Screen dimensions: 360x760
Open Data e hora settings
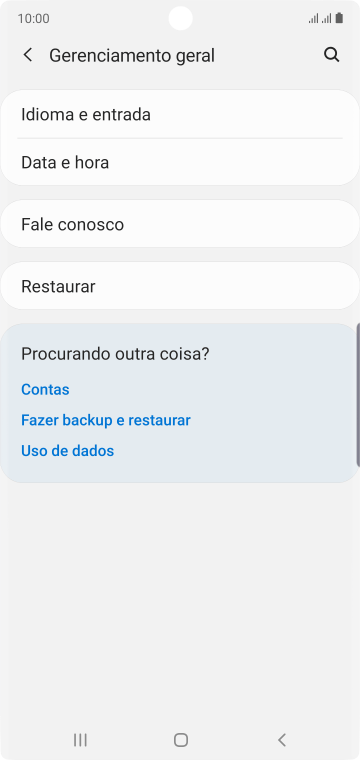[180, 162]
